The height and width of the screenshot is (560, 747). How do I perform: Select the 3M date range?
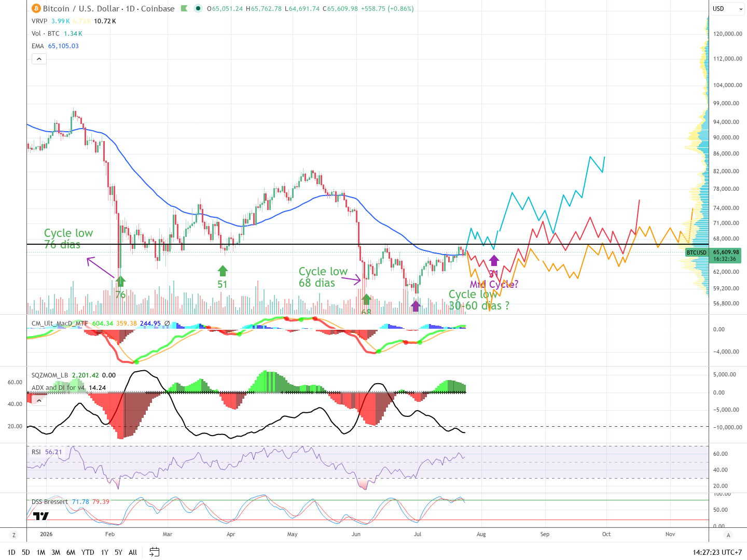[x=56, y=552]
